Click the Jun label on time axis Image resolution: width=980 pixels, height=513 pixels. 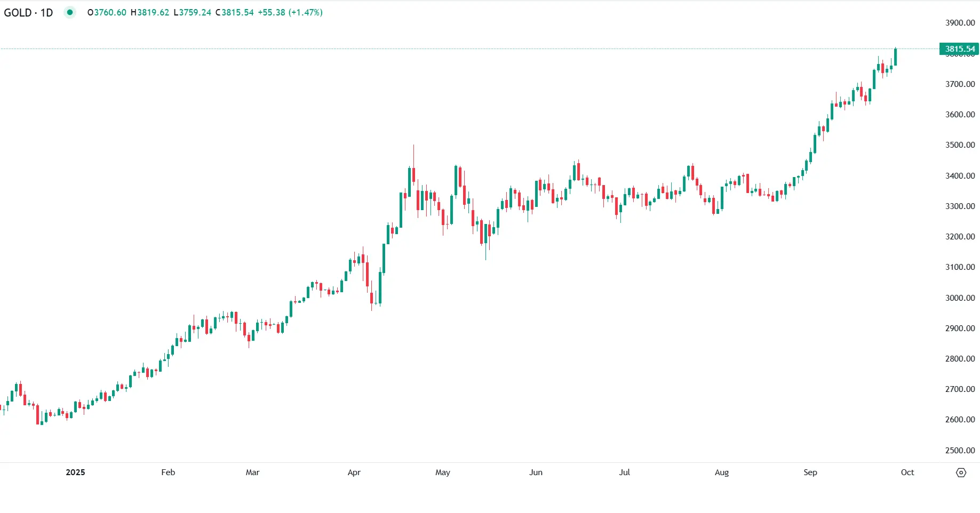tap(536, 472)
